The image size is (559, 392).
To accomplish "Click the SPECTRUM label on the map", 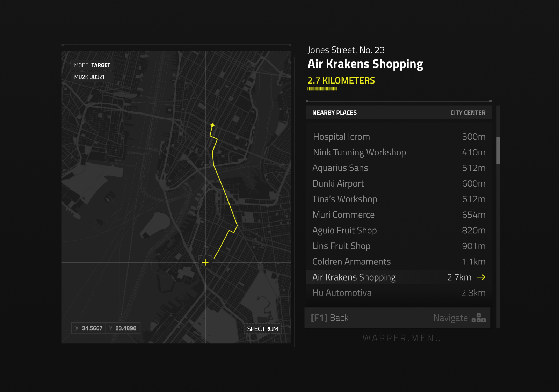I will pos(263,329).
